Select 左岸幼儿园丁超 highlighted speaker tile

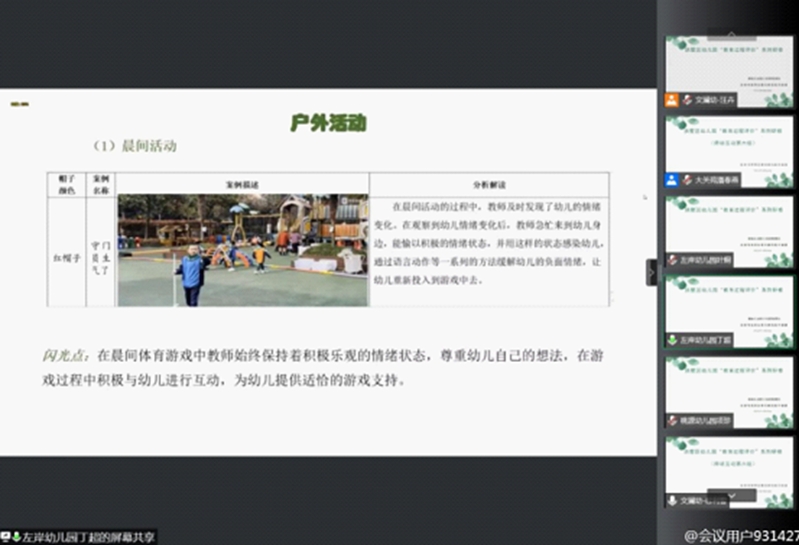click(x=729, y=311)
